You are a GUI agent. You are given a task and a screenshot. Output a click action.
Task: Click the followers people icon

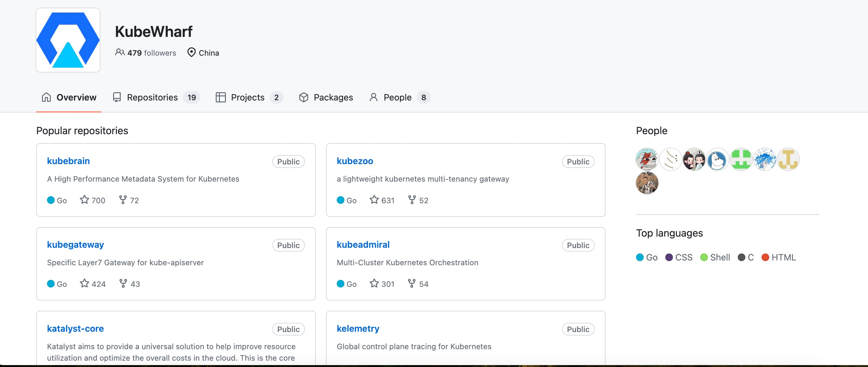coord(119,52)
